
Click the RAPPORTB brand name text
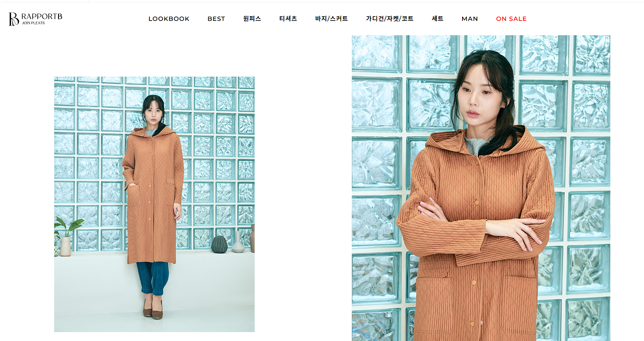[x=42, y=17]
